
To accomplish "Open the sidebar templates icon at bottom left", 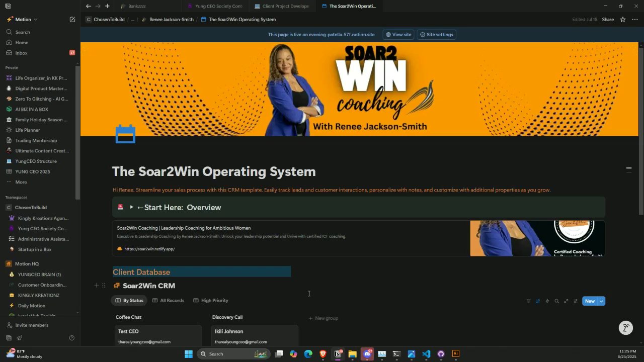I will pyautogui.click(x=9, y=338).
